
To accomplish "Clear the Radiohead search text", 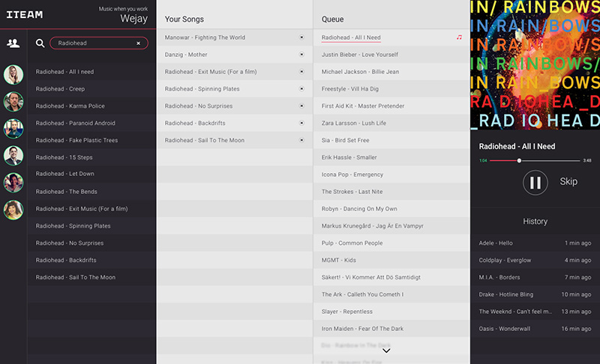I will 139,43.
